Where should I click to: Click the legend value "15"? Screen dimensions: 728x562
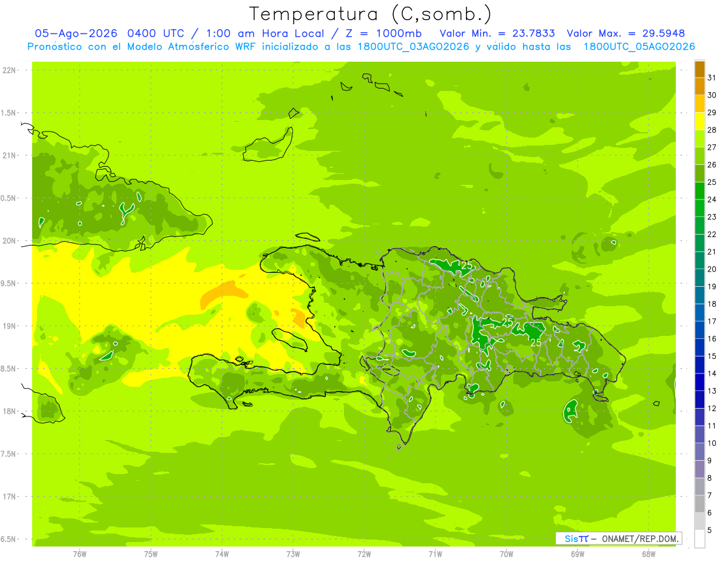tap(712, 356)
